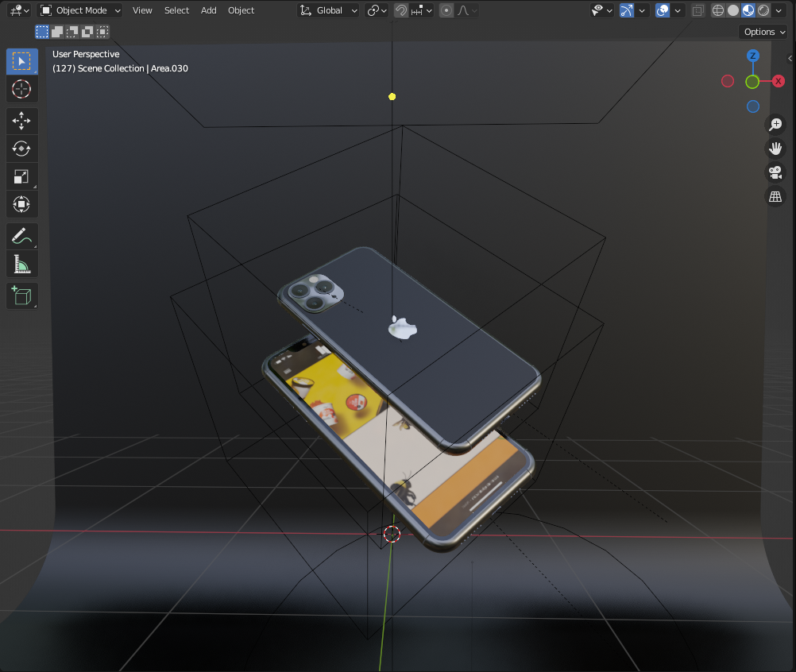796x672 pixels.
Task: Select the Move tool
Action: pyautogui.click(x=21, y=121)
